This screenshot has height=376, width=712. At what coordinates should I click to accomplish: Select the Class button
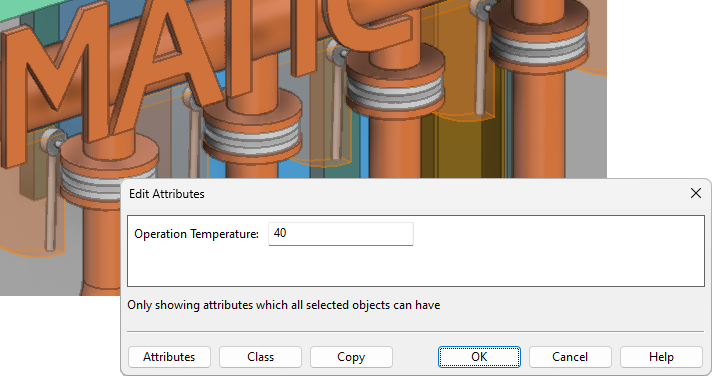click(260, 357)
